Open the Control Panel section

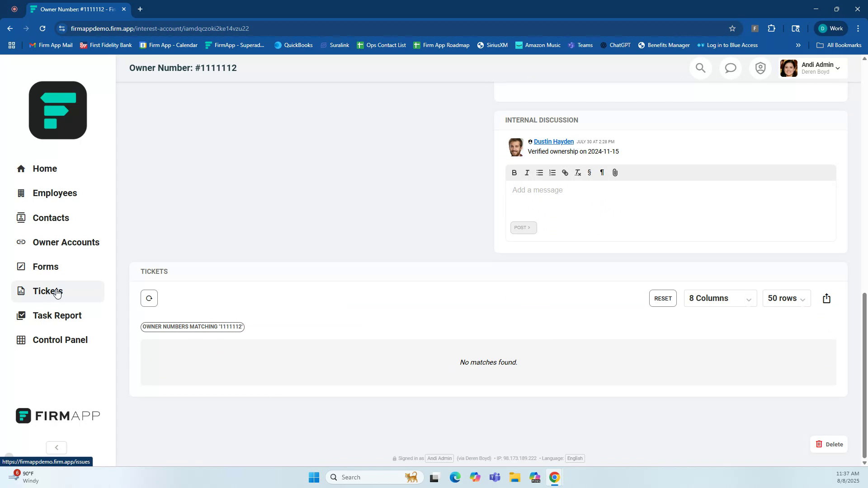60,339
